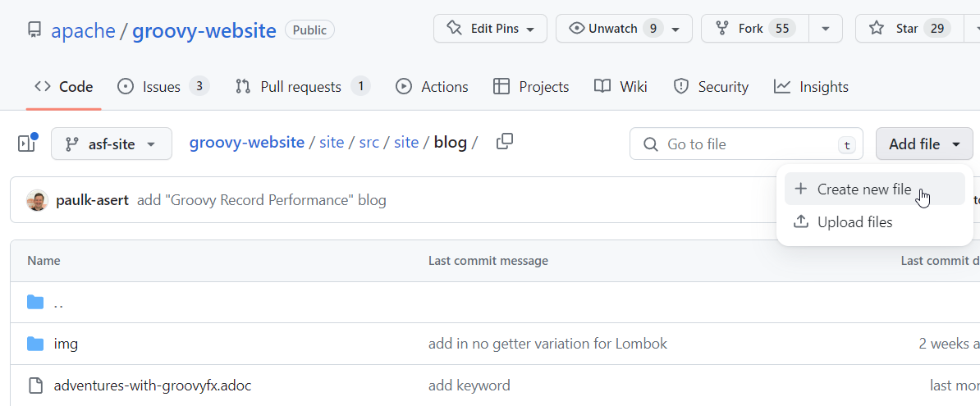980x406 pixels.
Task: Open the Projects tab
Action: [x=531, y=87]
